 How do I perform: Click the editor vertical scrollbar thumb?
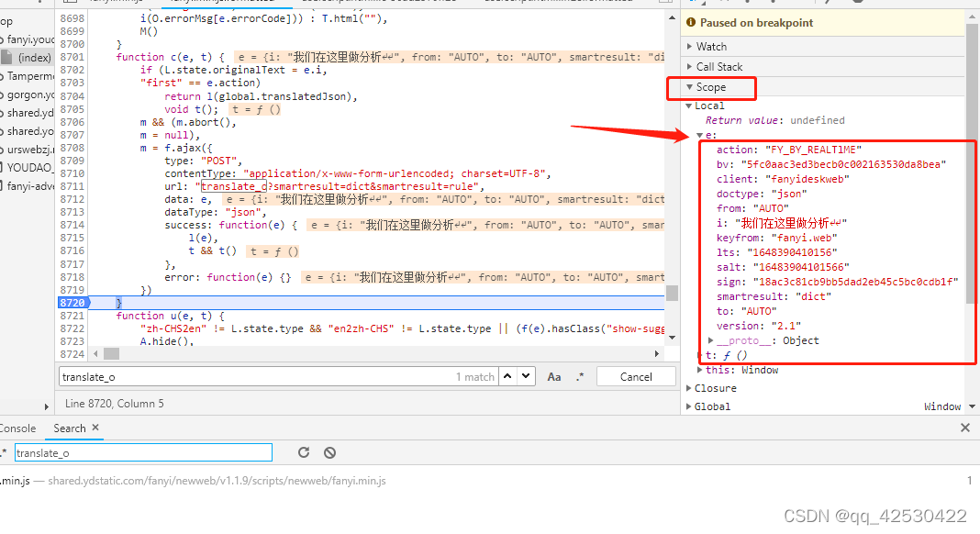coord(672,293)
